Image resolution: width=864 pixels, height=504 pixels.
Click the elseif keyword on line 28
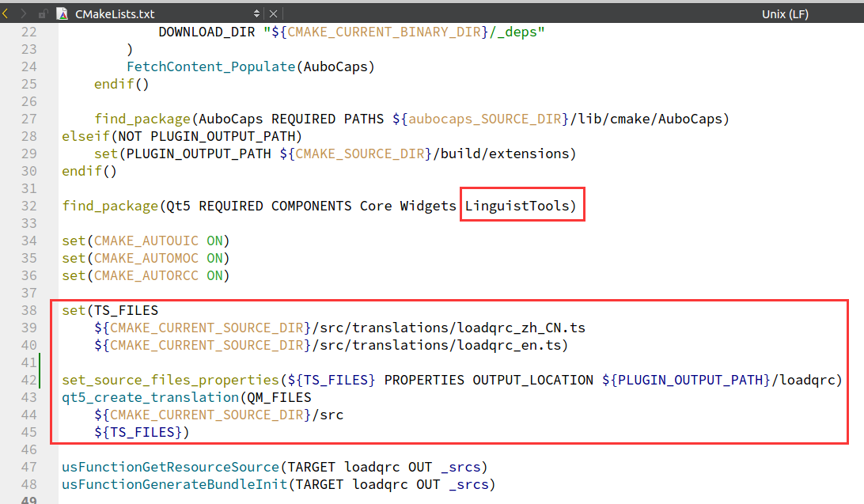pos(86,136)
